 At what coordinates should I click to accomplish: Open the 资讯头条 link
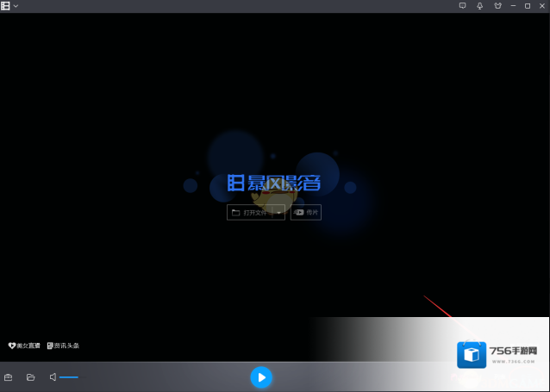coord(63,345)
